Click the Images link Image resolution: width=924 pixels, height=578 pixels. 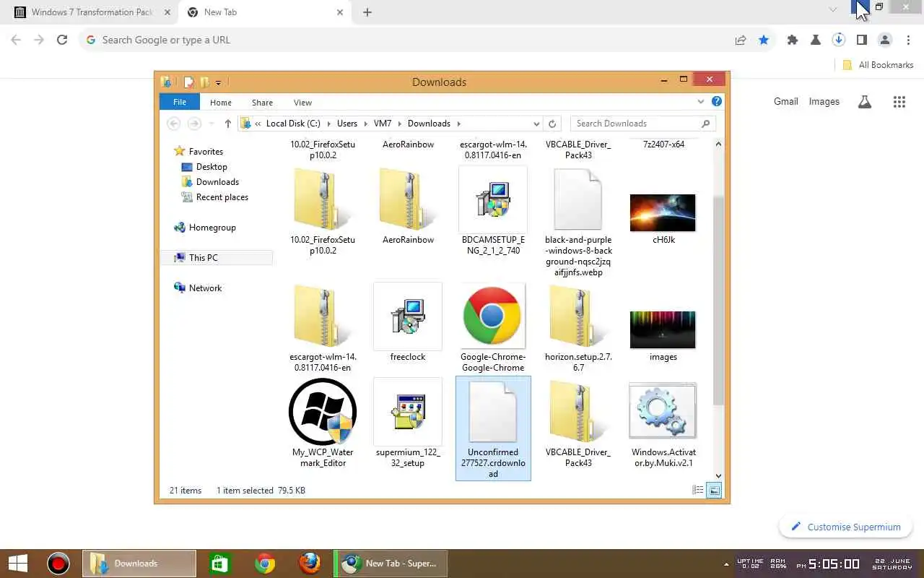tap(824, 102)
